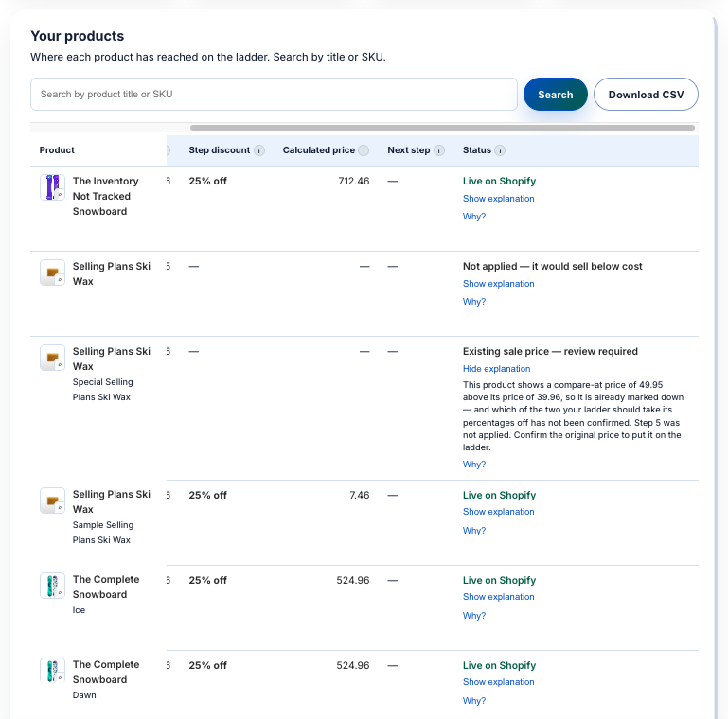The image size is (728, 719).
Task: Click the Step discount column header
Action: pos(219,150)
